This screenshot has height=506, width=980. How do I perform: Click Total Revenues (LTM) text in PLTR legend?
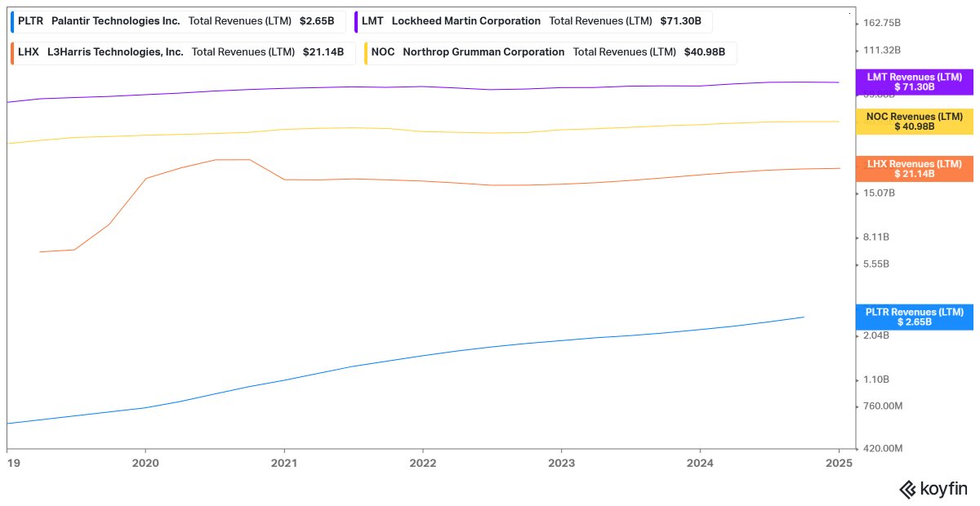[x=240, y=21]
